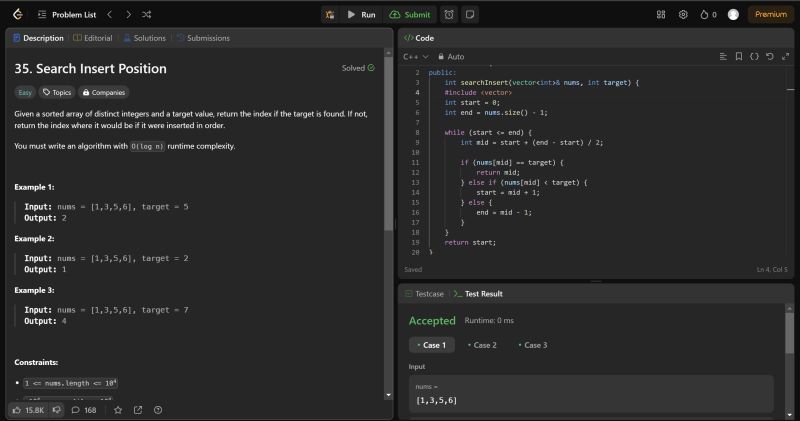Share the problem via external link icon
Image resolution: width=800 pixels, height=421 pixels.
tap(138, 410)
